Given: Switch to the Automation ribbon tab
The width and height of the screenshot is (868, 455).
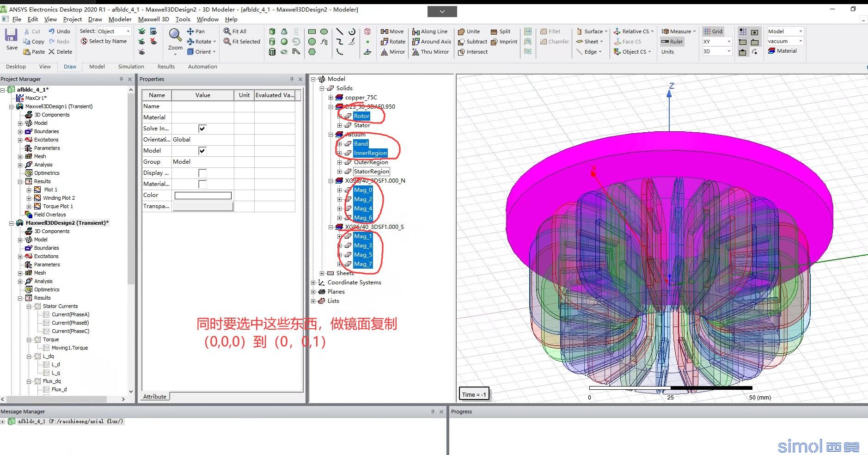Looking at the screenshot, I should pos(202,67).
